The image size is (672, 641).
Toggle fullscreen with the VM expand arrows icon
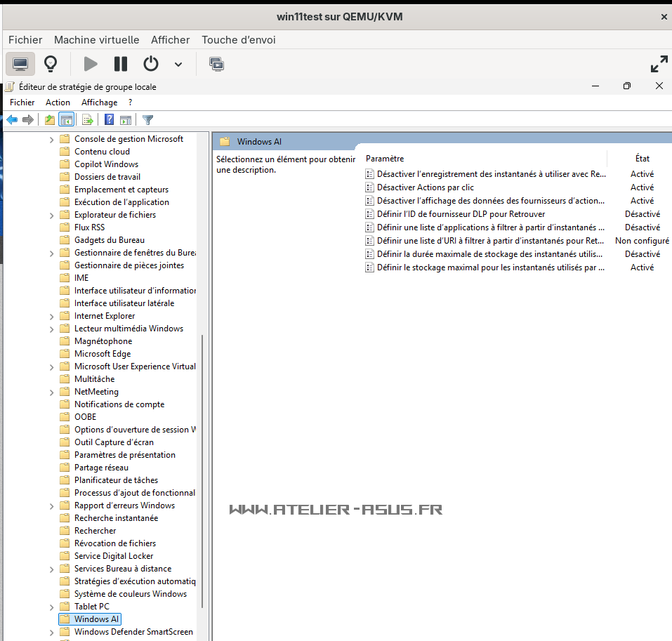659,64
